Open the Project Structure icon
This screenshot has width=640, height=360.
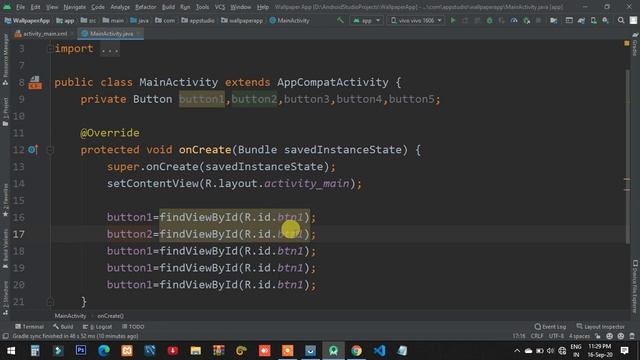tap(553, 20)
